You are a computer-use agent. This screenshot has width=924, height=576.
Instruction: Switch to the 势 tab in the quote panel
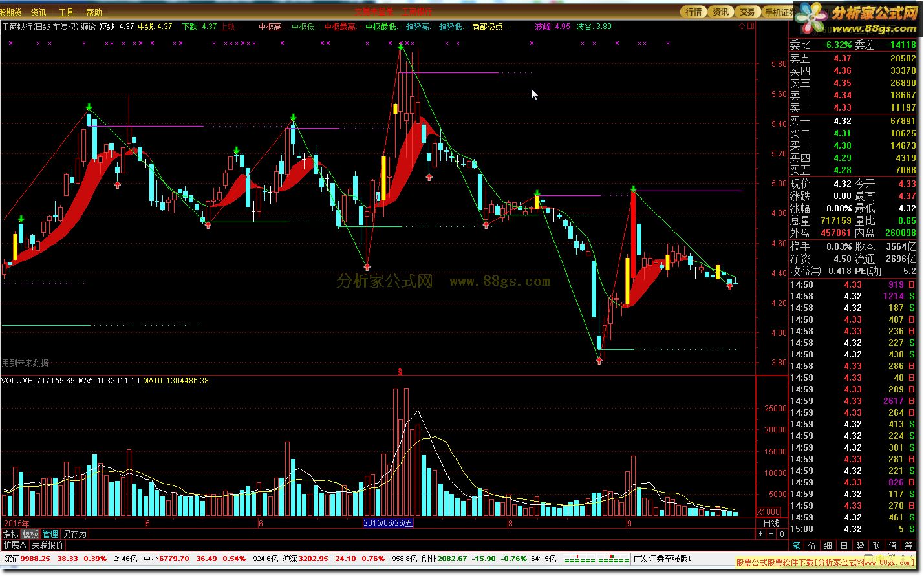tap(861, 546)
